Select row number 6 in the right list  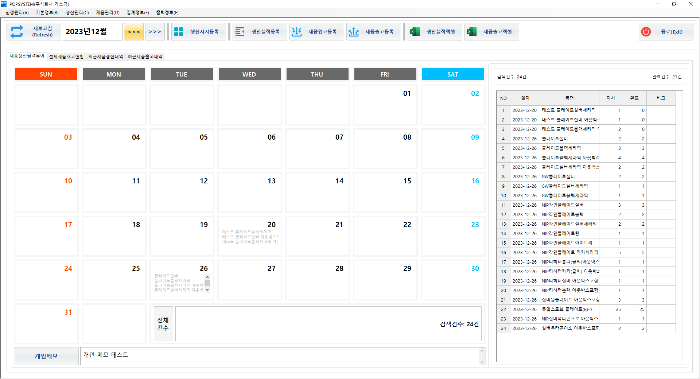click(586, 158)
